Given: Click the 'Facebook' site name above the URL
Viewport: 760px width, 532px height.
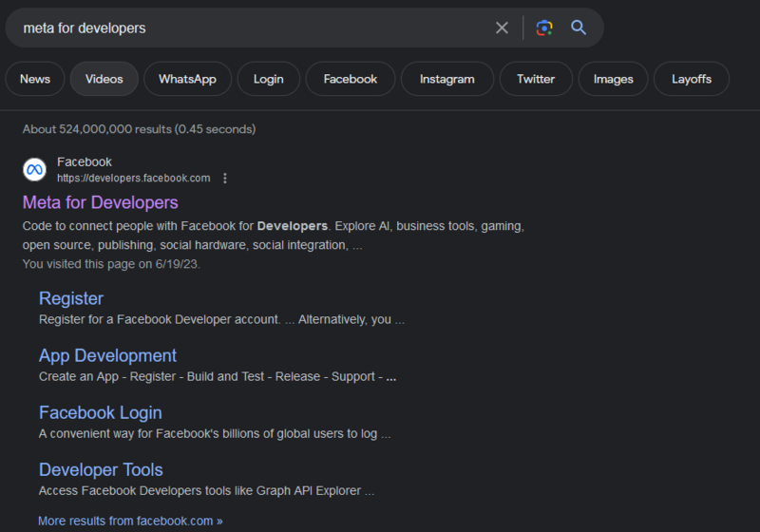Looking at the screenshot, I should pos(85,161).
